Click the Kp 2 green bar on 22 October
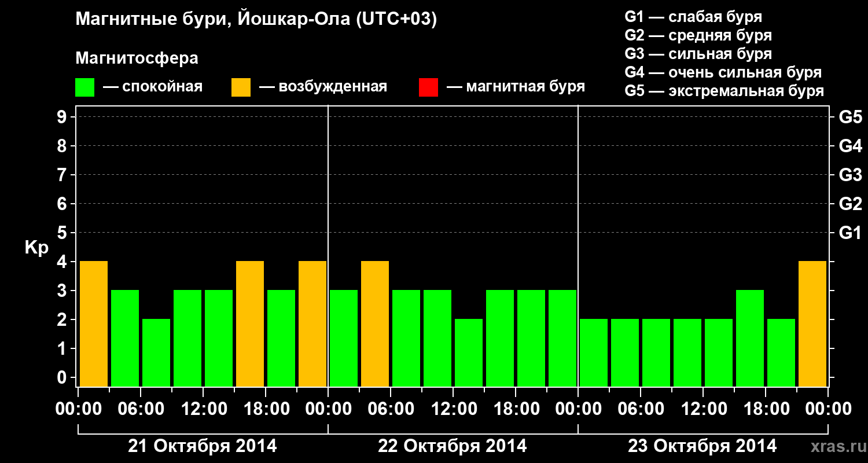The width and height of the screenshot is (868, 463). (469, 353)
